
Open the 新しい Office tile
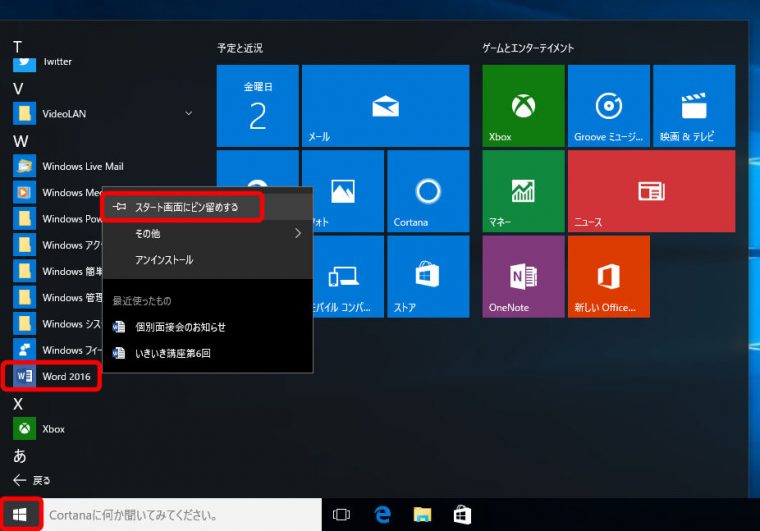[609, 276]
